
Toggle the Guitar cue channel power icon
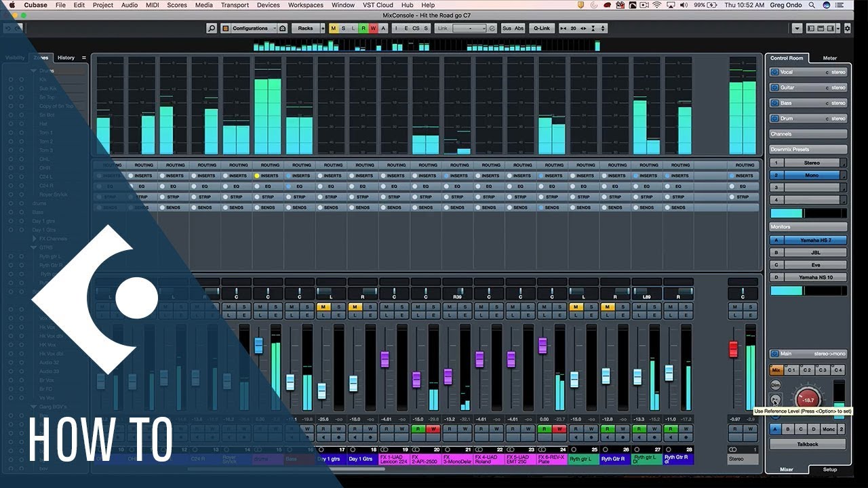(774, 87)
